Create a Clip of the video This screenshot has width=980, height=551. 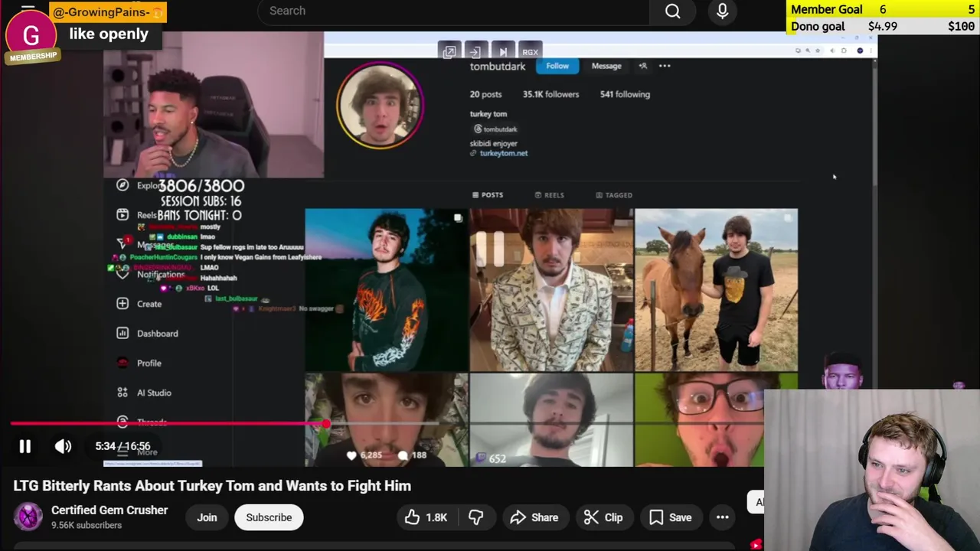pos(603,517)
